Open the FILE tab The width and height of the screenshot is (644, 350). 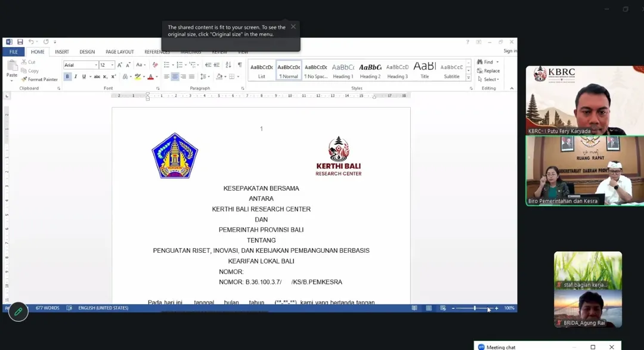coord(14,52)
